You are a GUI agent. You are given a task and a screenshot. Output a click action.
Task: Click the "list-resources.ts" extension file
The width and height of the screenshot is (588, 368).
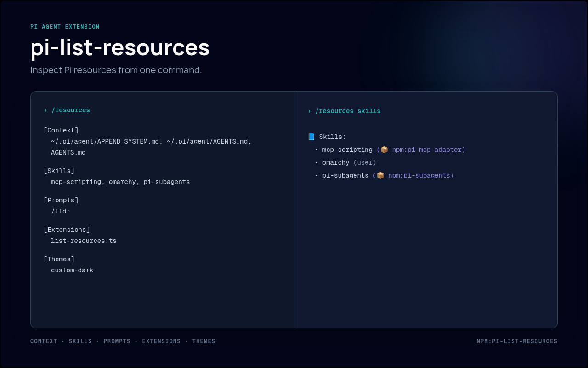(84, 241)
